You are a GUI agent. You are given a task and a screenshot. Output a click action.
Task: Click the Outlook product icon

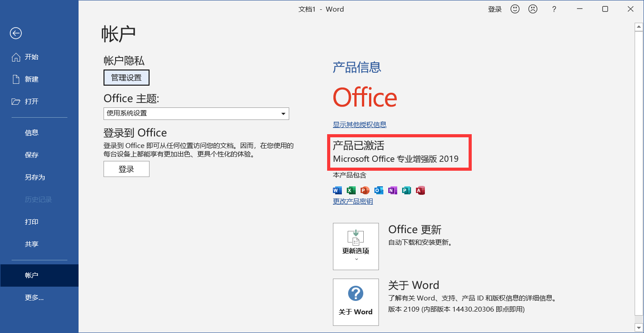pos(379,190)
